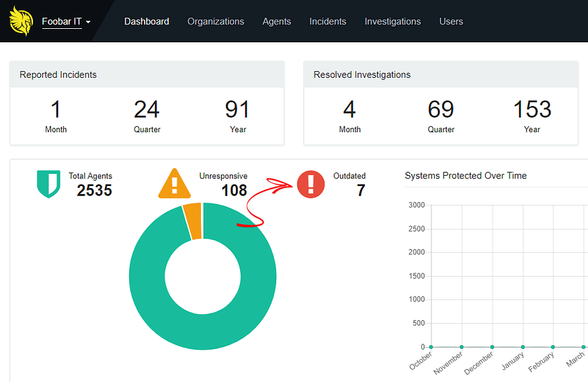Click the yellow Spartan helmet logo

tap(21, 21)
